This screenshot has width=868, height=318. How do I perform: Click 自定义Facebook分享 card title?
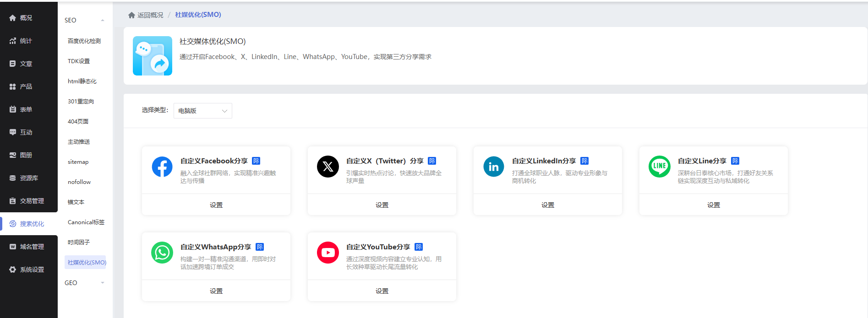[214, 161]
